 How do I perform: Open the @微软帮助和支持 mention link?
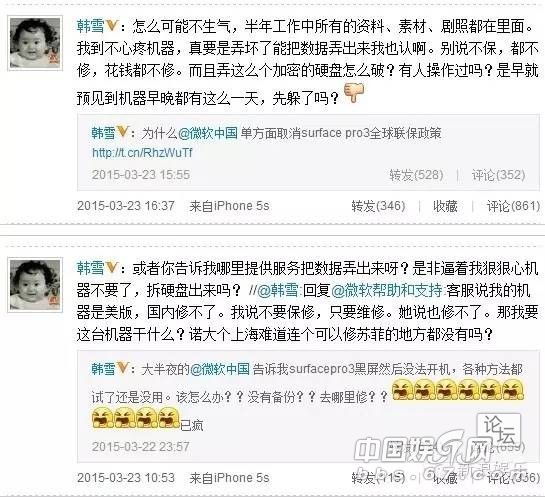[387, 291]
